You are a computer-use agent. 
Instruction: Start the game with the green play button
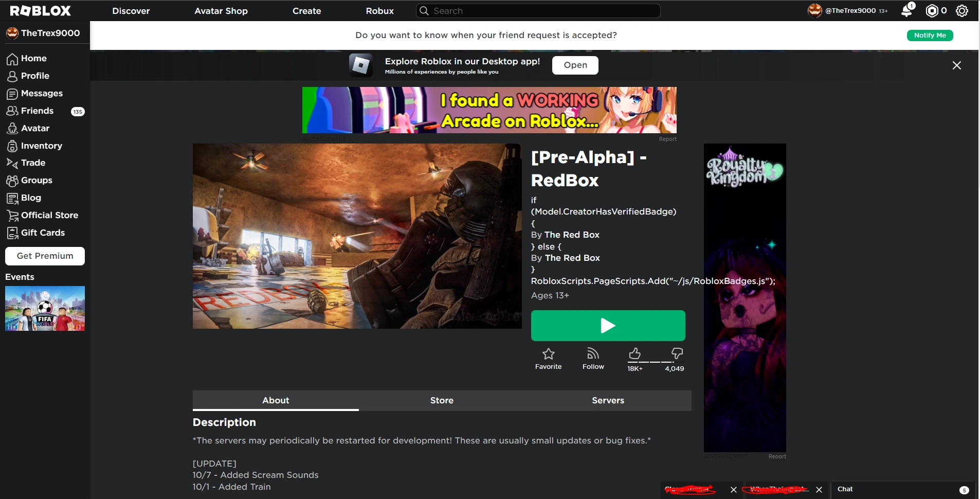[x=608, y=326]
